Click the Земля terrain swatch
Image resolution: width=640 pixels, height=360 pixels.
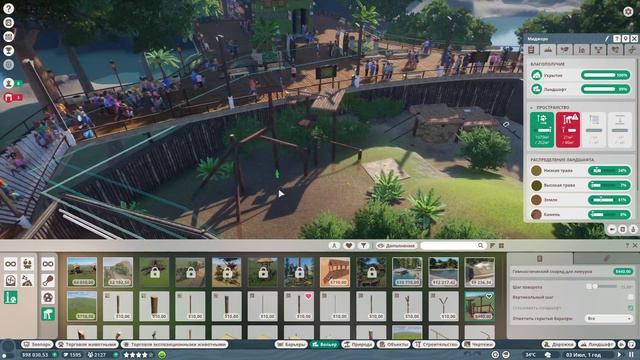pyautogui.click(x=536, y=200)
